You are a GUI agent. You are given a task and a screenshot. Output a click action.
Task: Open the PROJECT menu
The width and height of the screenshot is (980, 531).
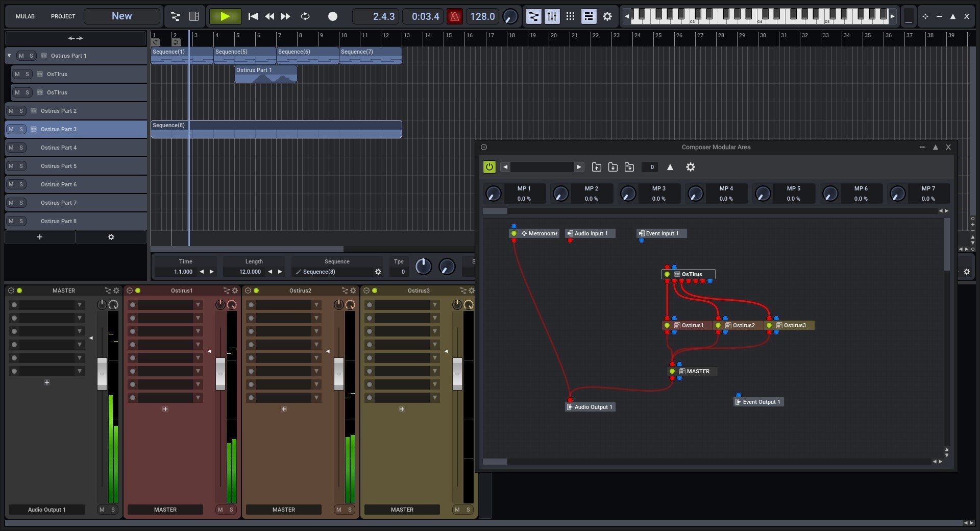click(63, 16)
